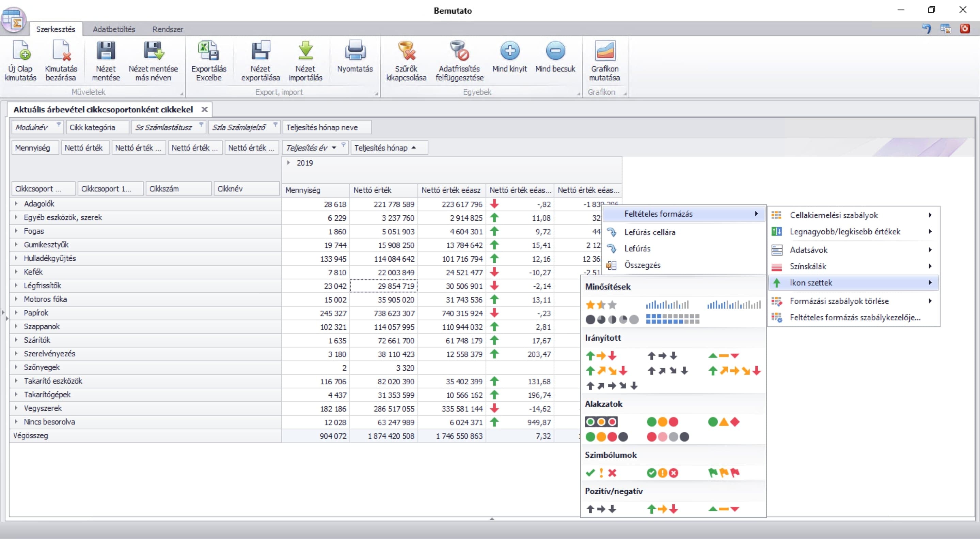Switch to the Adatbetöltés ribbon tab
The width and height of the screenshot is (980, 539).
coord(114,29)
